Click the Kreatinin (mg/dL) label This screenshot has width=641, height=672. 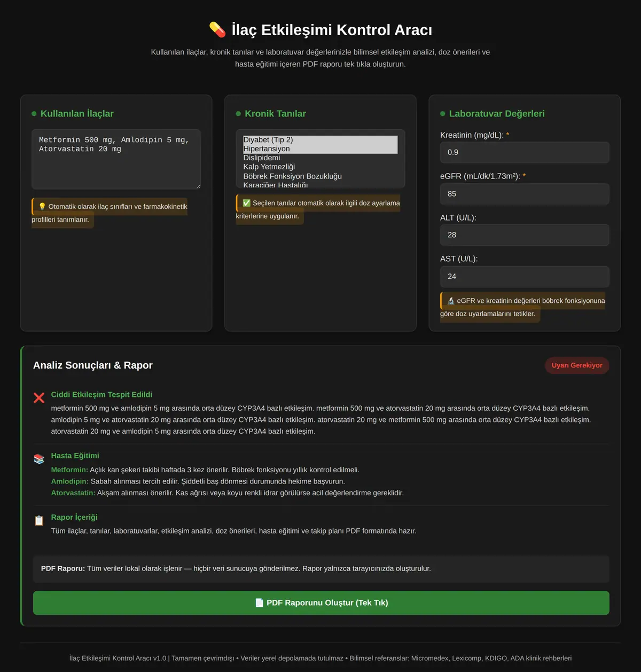472,135
